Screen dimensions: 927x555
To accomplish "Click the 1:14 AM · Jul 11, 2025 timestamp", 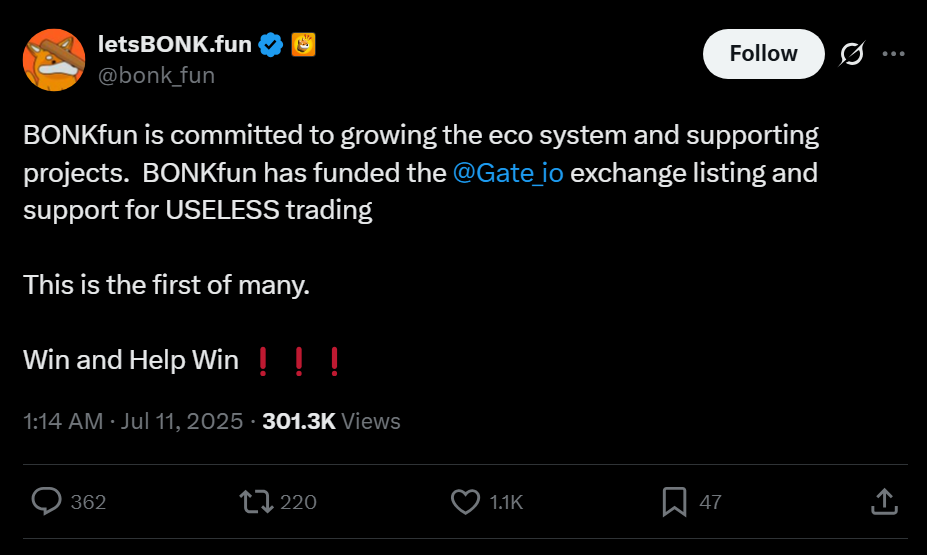I will (x=132, y=421).
